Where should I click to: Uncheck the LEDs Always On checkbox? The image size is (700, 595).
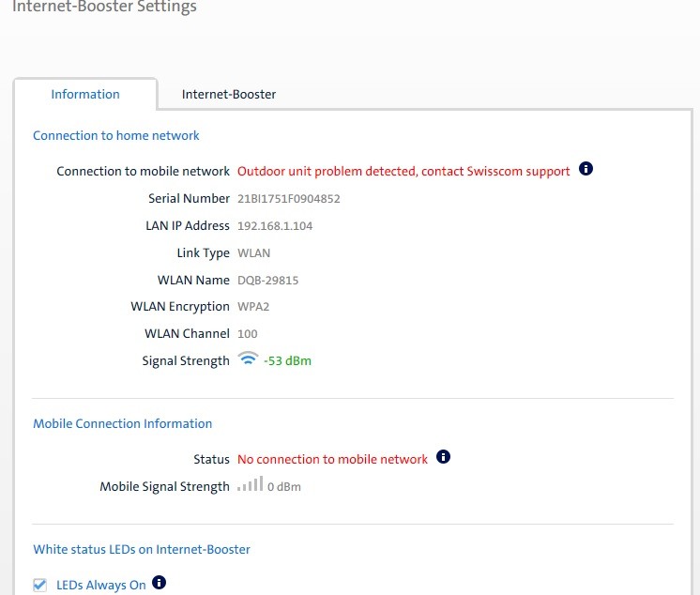coord(40,585)
